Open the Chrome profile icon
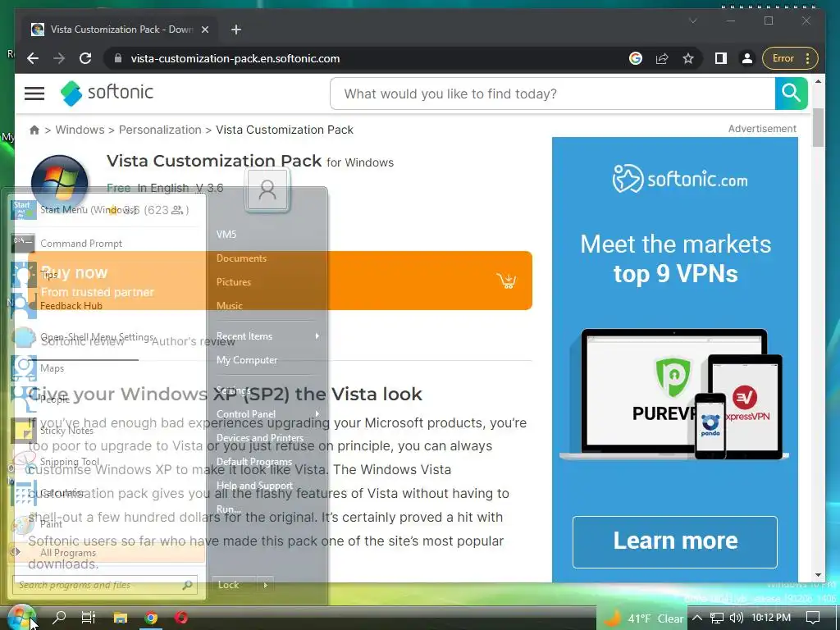Viewport: 840px width, 630px height. point(746,58)
